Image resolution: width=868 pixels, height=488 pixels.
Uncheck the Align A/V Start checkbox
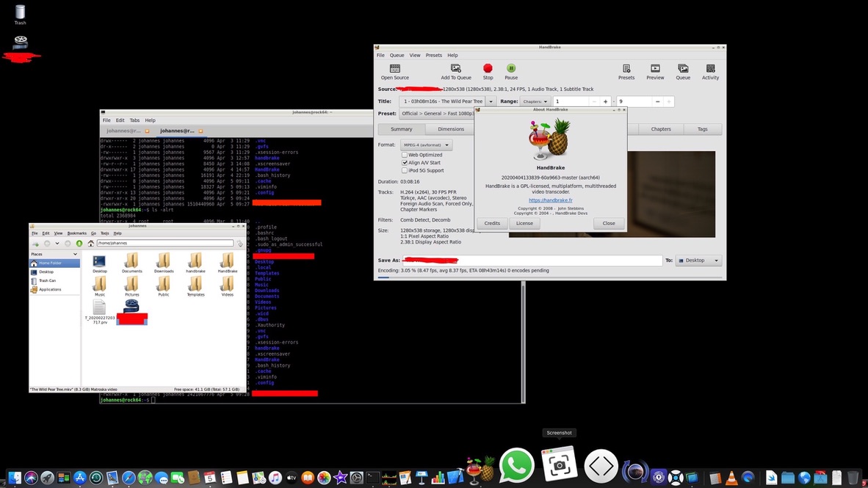point(405,163)
